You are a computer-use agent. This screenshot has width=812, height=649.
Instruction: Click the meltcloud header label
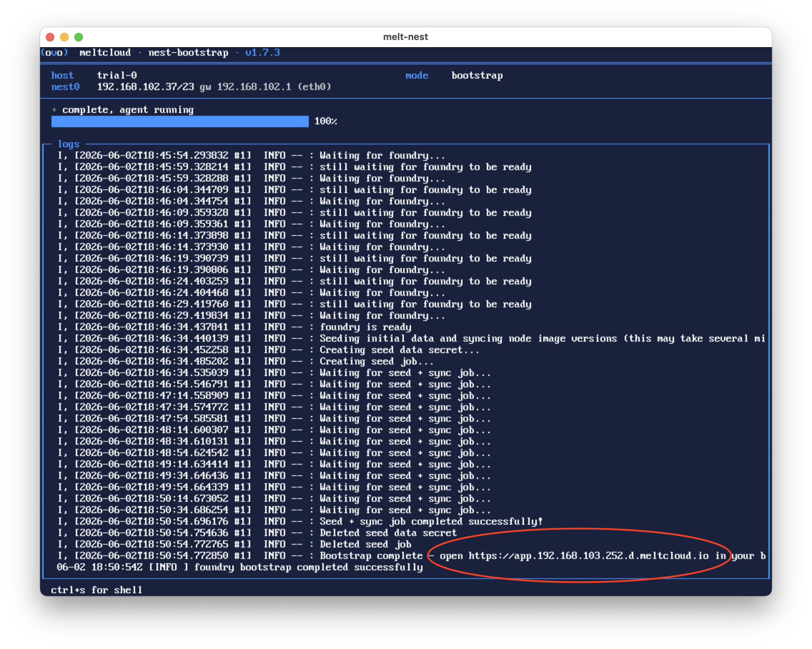click(x=105, y=53)
